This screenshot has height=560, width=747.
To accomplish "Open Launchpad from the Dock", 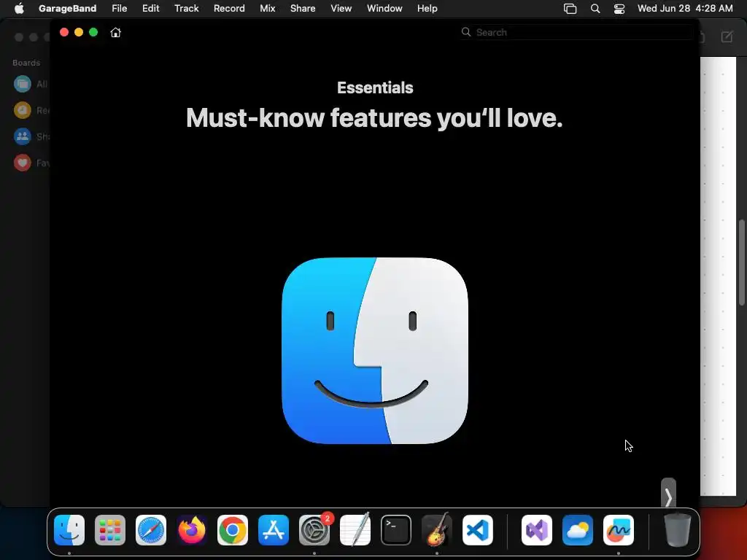I will 110,530.
